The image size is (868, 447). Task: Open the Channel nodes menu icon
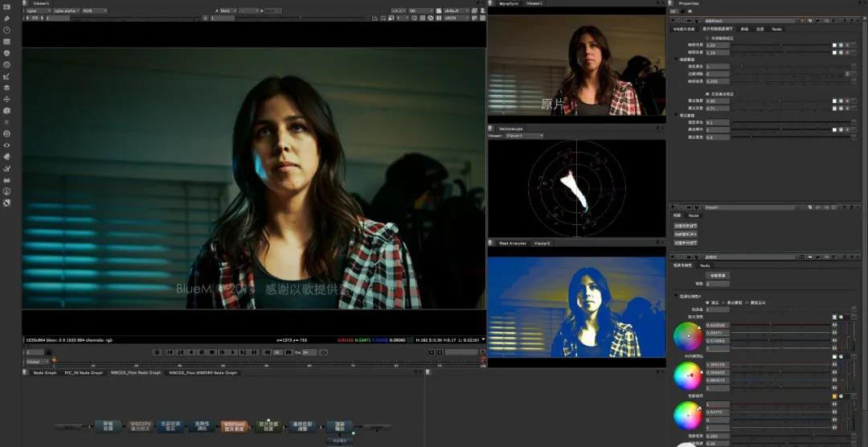tap(7, 42)
